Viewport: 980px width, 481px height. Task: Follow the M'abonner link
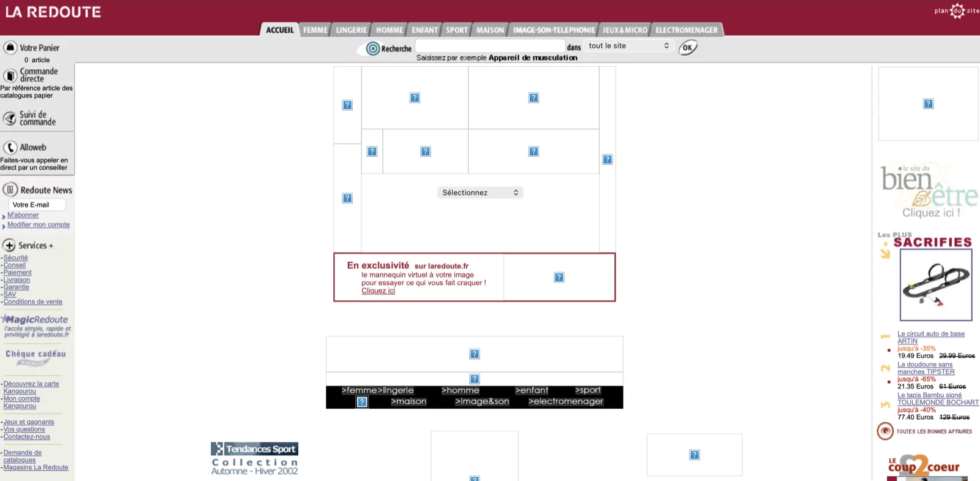coord(23,215)
